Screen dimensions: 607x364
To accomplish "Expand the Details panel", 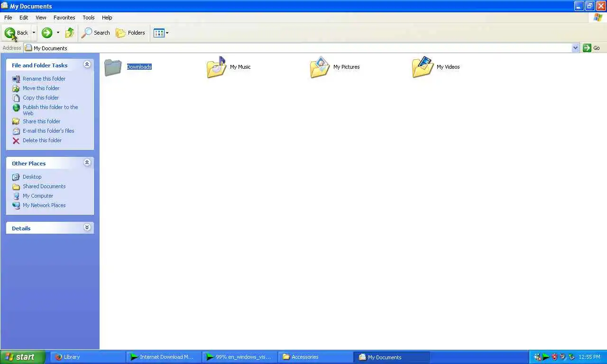I will point(87,227).
